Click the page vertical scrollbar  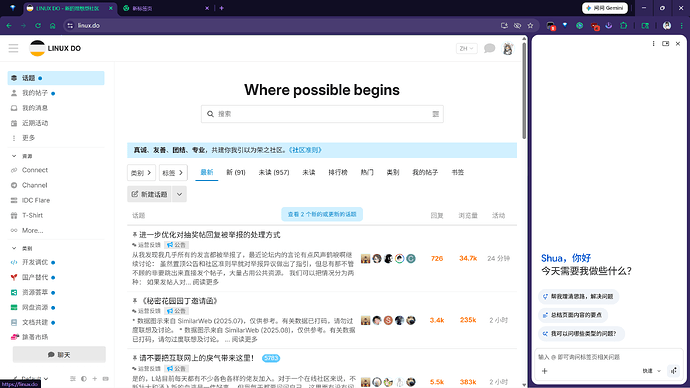click(524, 90)
